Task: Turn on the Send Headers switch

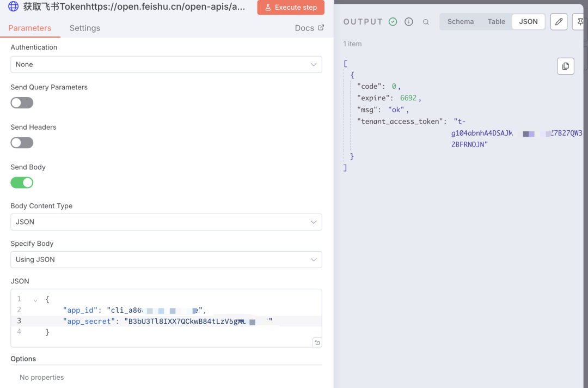Action: point(22,143)
